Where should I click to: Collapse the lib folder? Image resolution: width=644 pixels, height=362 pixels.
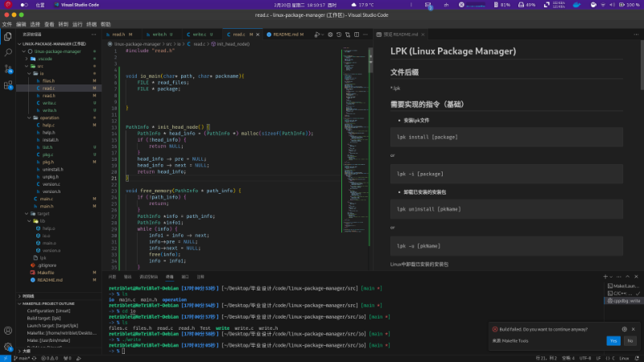[x=30, y=221]
